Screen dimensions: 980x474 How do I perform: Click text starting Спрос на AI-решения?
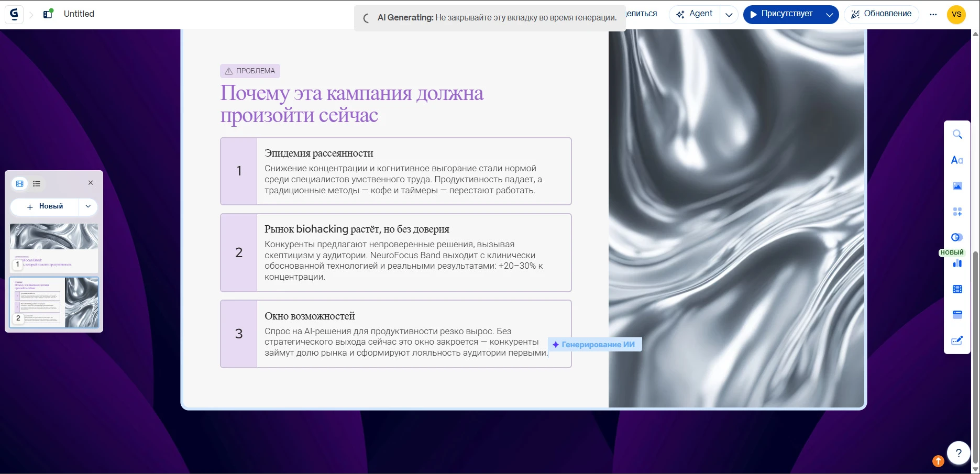(406, 341)
